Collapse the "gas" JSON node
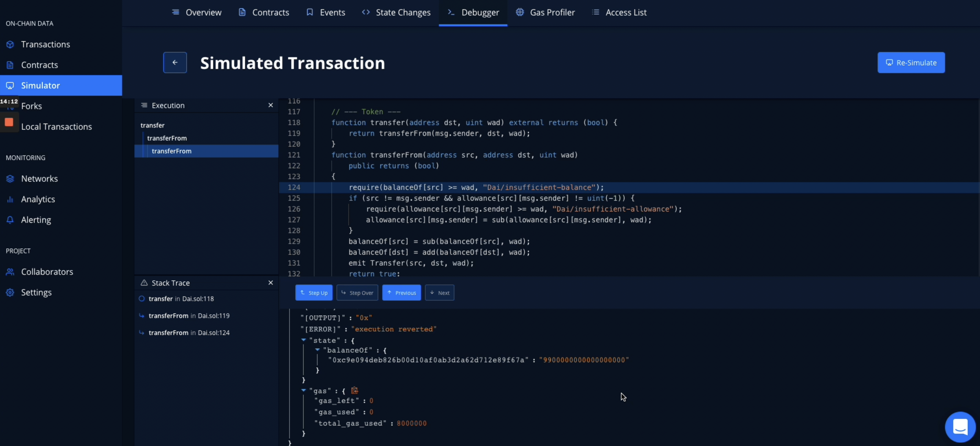Image resolution: width=980 pixels, height=446 pixels. click(x=303, y=390)
